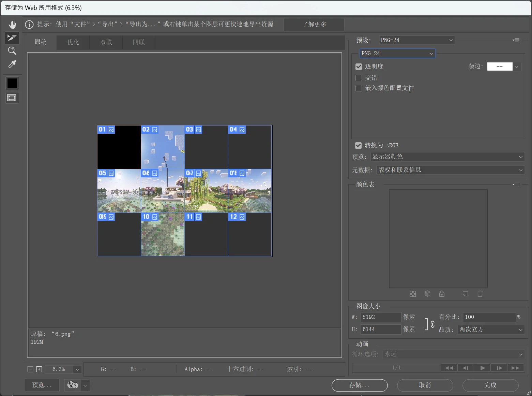Click the 杂边 white color swatch
This screenshot has height=396, width=532.
pyautogui.click(x=500, y=67)
